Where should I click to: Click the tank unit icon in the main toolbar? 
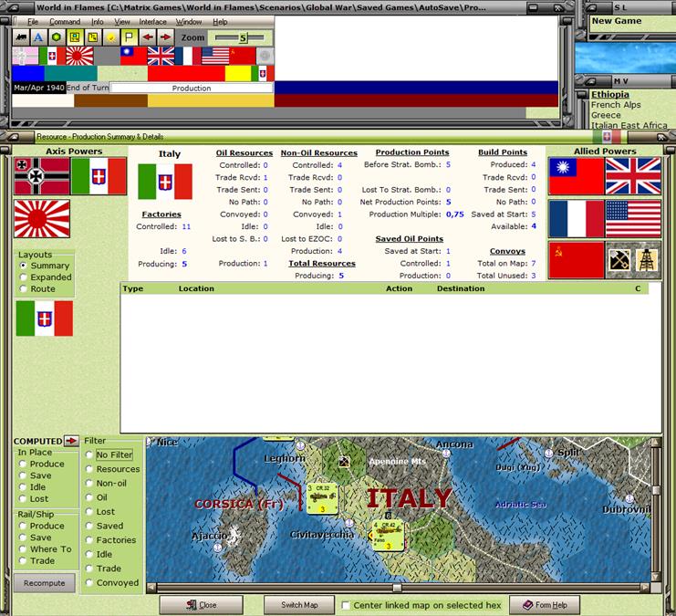pos(21,37)
